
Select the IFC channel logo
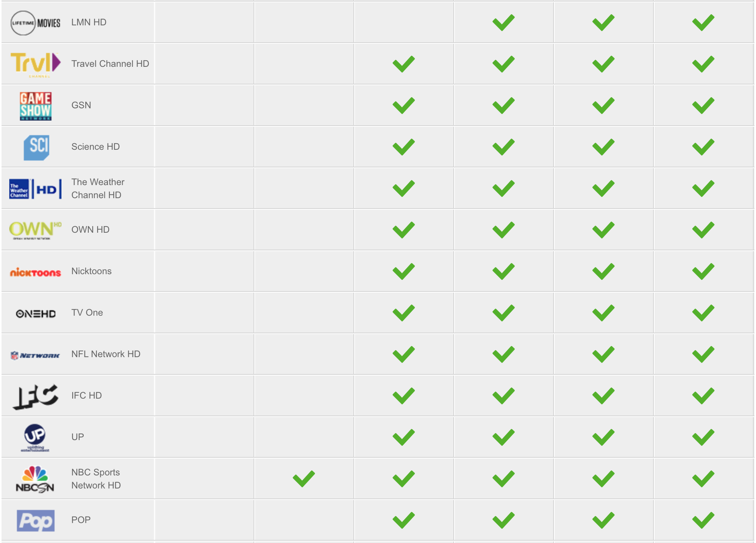pos(35,397)
